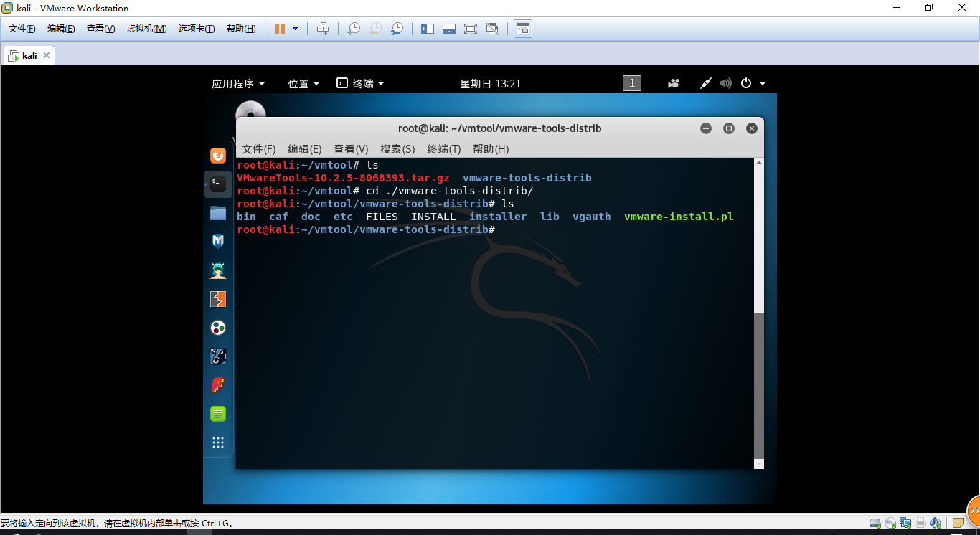Viewport: 980px width, 535px height.
Task: Click the round multicolor dots dock icon
Action: 218,328
